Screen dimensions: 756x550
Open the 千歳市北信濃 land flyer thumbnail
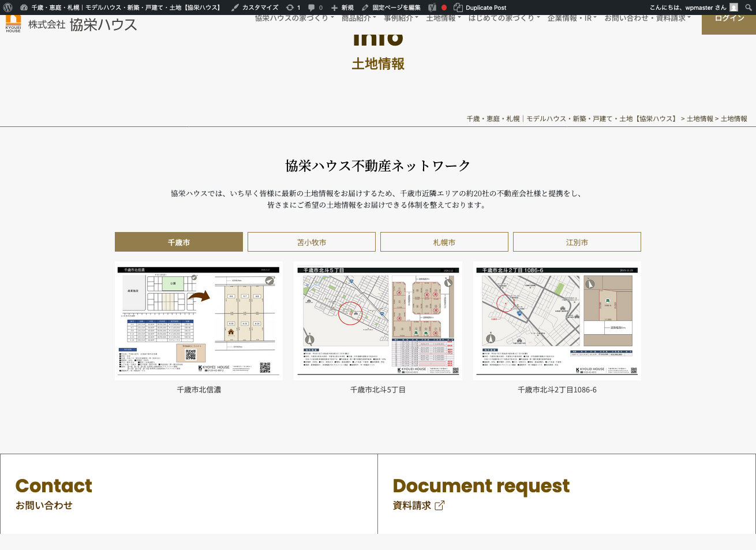tap(199, 321)
